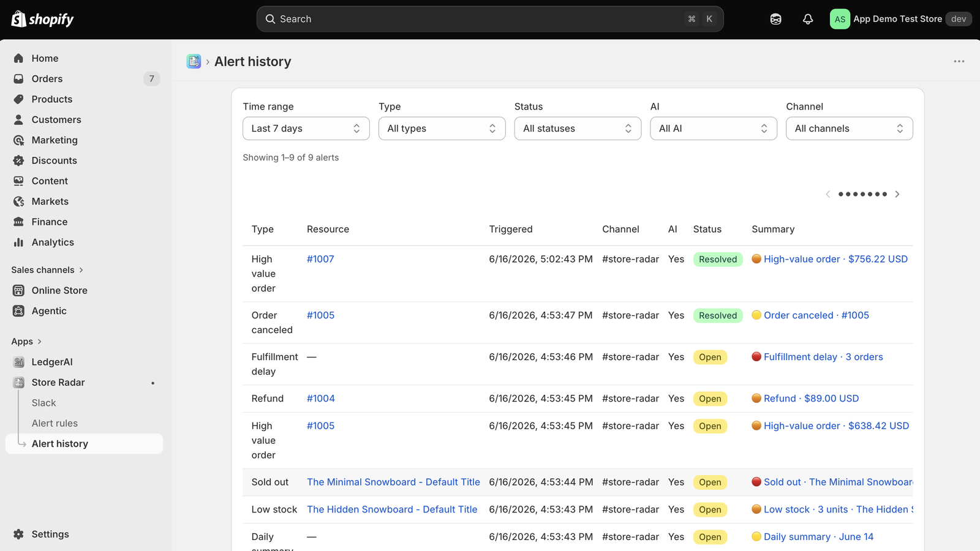Viewport: 980px width, 551px height.
Task: Open The Hidden Snowboard - Default Title
Action: 392,509
